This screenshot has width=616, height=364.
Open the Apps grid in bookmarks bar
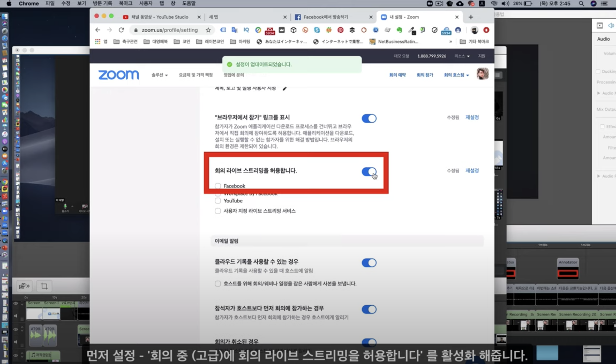coord(98,42)
